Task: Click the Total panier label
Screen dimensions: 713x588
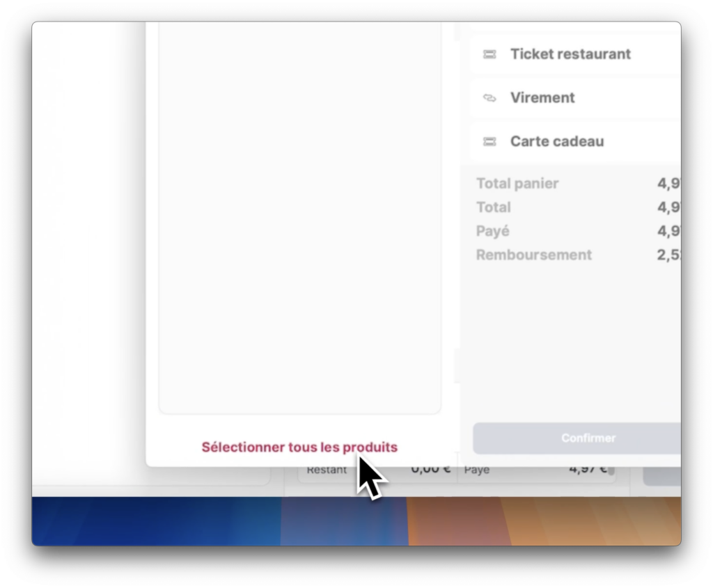Action: tap(517, 184)
